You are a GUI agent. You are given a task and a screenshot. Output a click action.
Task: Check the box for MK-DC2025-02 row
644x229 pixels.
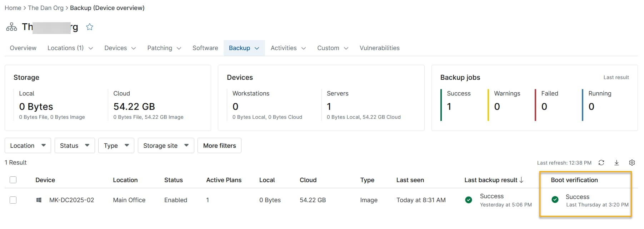coord(13,200)
